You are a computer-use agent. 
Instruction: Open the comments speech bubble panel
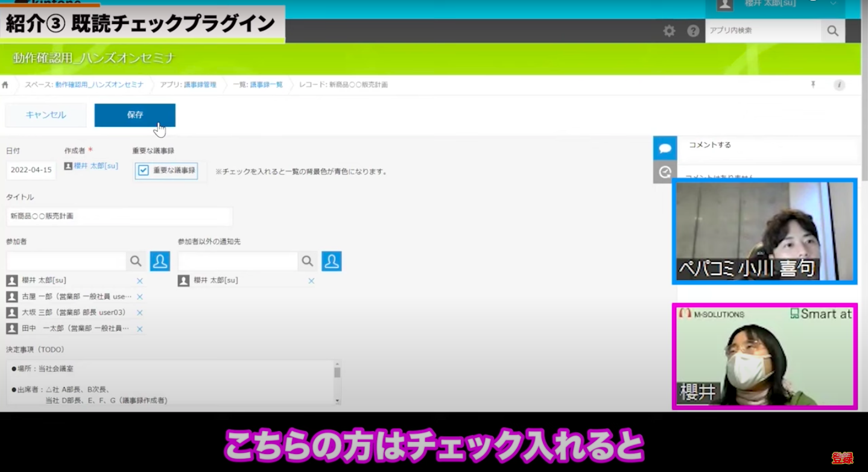pos(665,148)
